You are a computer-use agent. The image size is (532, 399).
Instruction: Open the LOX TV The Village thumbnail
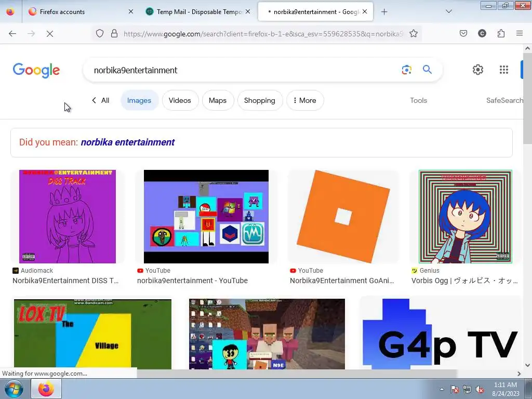pyautogui.click(x=92, y=334)
